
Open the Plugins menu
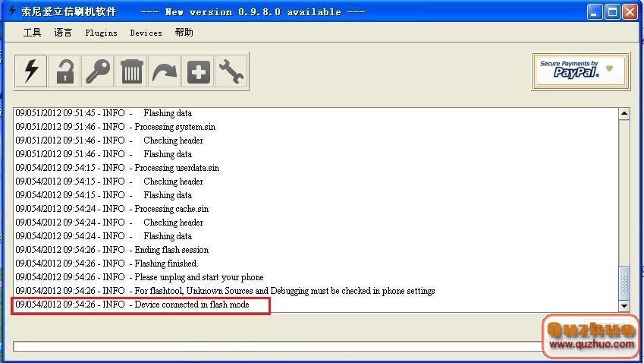tap(101, 33)
